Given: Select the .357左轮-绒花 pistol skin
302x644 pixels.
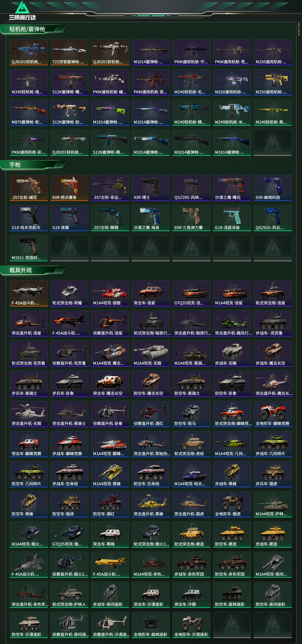Looking at the screenshot, I should [29, 188].
